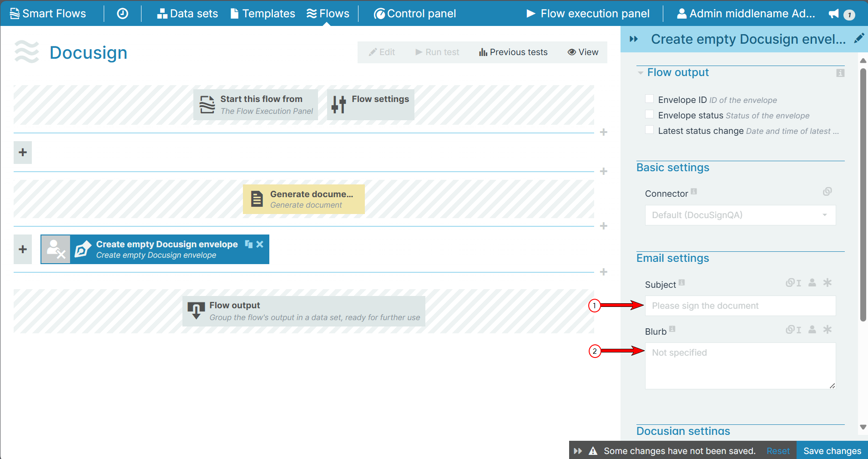Collapse the side panel with double-arrow icon
The height and width of the screenshot is (459, 868).
(x=634, y=39)
